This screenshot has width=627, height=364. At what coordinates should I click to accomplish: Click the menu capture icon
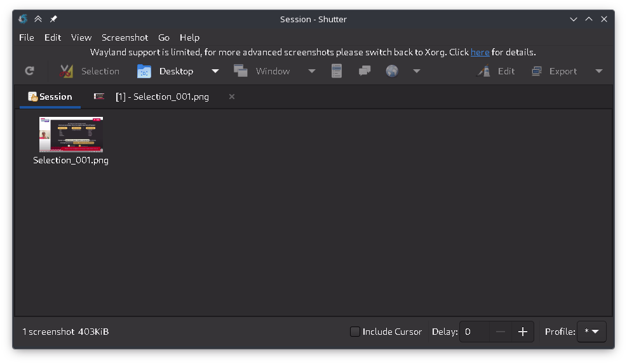[x=337, y=71]
